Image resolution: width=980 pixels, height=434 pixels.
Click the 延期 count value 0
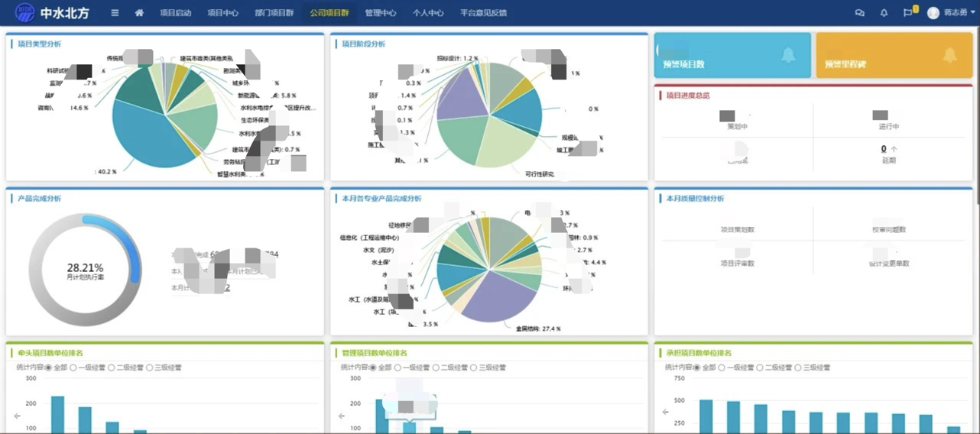pos(884,149)
